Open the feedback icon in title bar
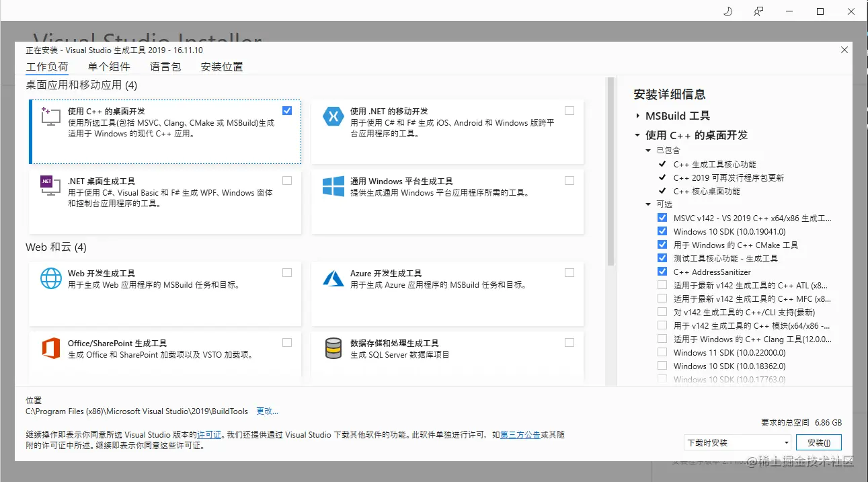The height and width of the screenshot is (482, 868). coord(758,11)
